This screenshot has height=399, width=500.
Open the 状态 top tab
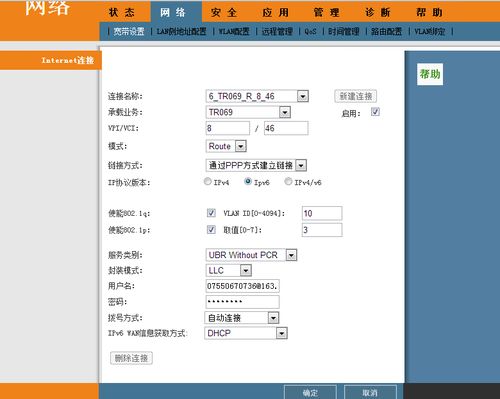(x=122, y=13)
